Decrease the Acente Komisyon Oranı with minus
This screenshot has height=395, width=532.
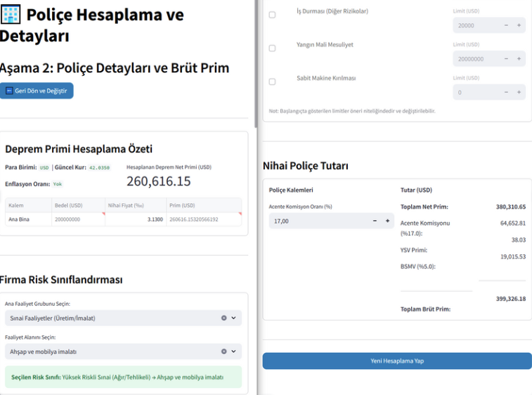pos(375,221)
